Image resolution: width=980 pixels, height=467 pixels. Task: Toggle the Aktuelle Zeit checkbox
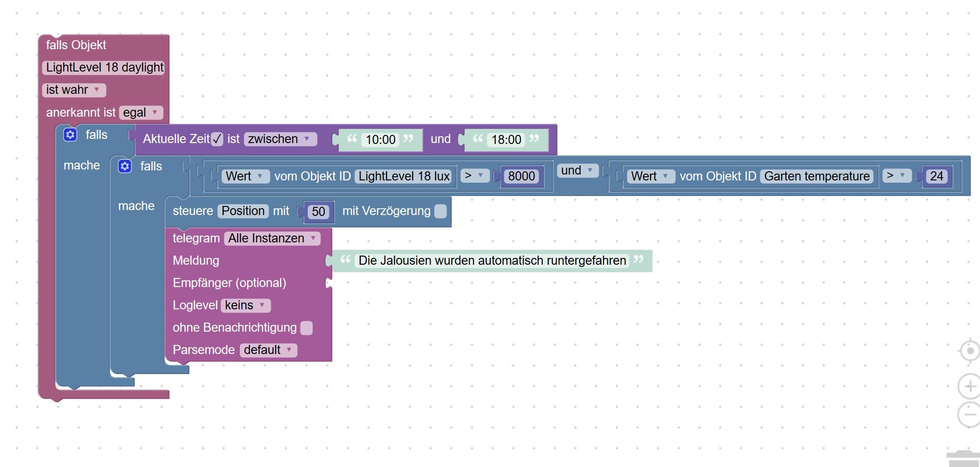click(x=217, y=139)
